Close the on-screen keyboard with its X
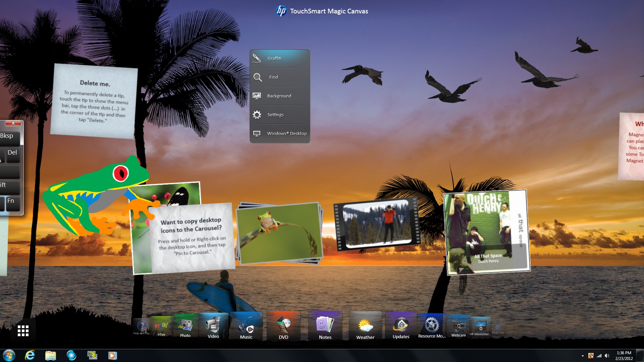Screen dimensions: 644x362 [x=13, y=123]
